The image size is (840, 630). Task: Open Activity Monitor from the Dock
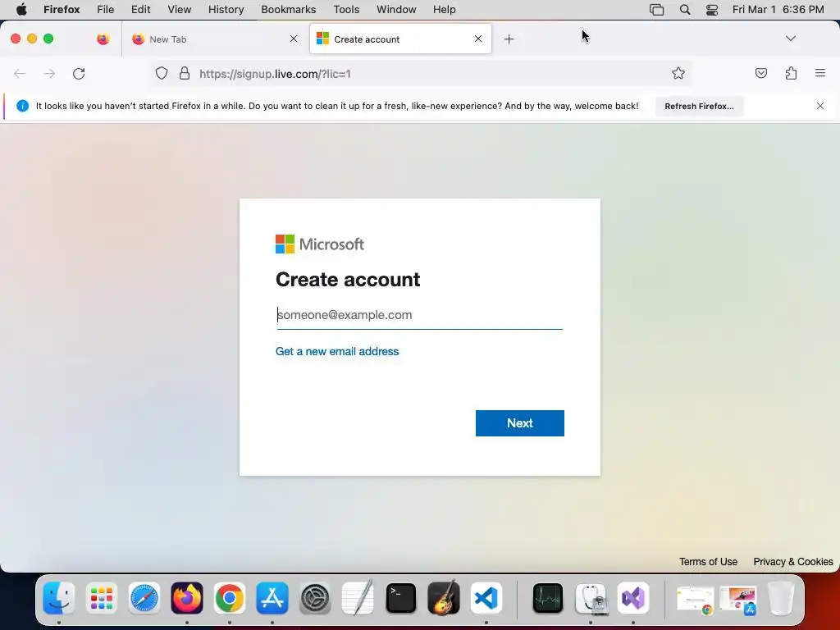547,598
